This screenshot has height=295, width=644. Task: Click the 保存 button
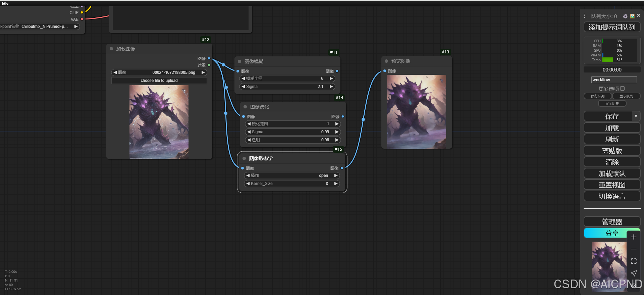pyautogui.click(x=608, y=116)
